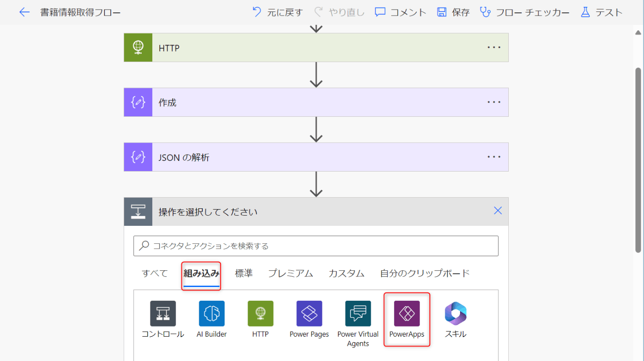Click やり直し (redo) in the toolbar
The height and width of the screenshot is (361, 644).
tap(339, 12)
